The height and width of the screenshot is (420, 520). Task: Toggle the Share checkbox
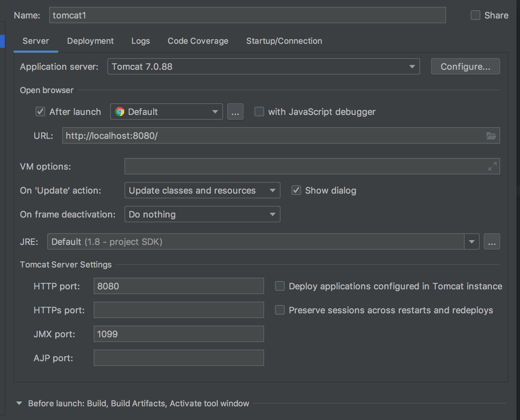pyautogui.click(x=476, y=15)
